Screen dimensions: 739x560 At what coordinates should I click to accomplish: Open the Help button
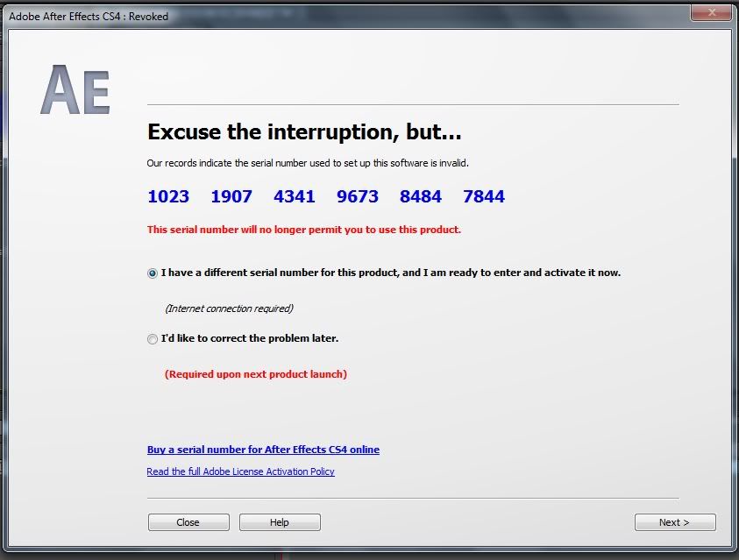click(x=280, y=522)
